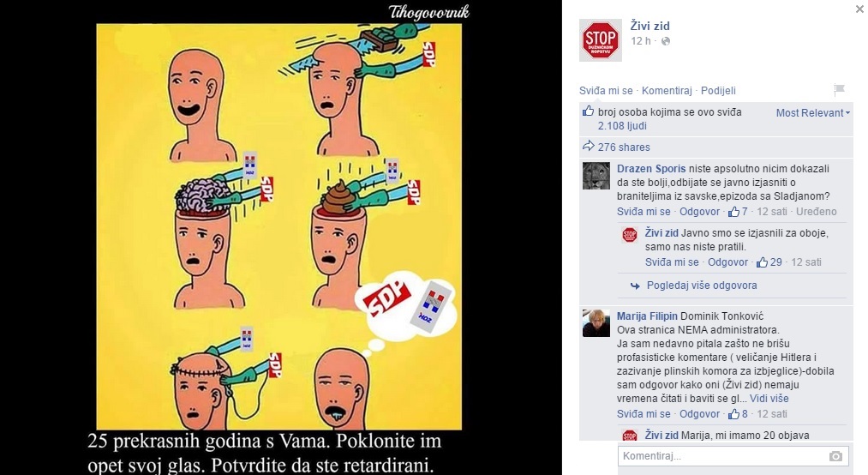The width and height of the screenshot is (868, 475).
Task: Open the 29 likes on Živi zid's reply
Action: click(769, 262)
